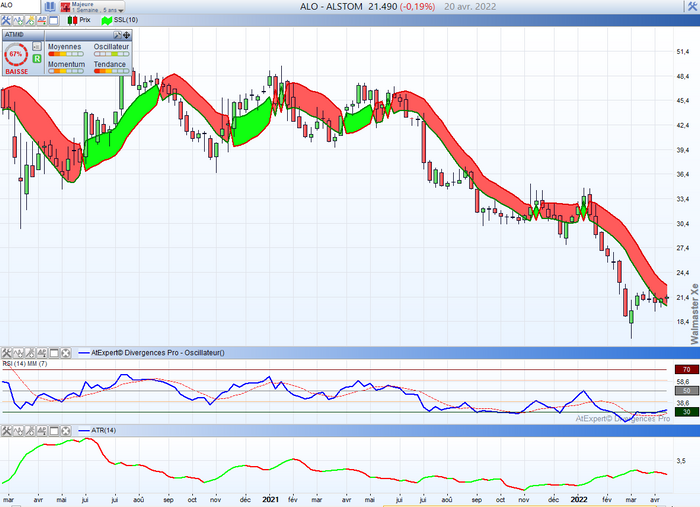Open the book icon next to ticker field
Screen dimensions: 700x507
pos(50,7)
